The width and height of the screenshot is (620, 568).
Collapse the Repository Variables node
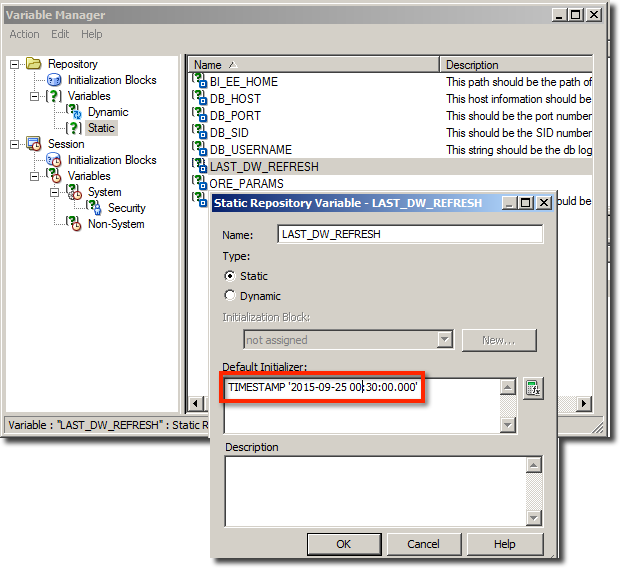pos(35,96)
